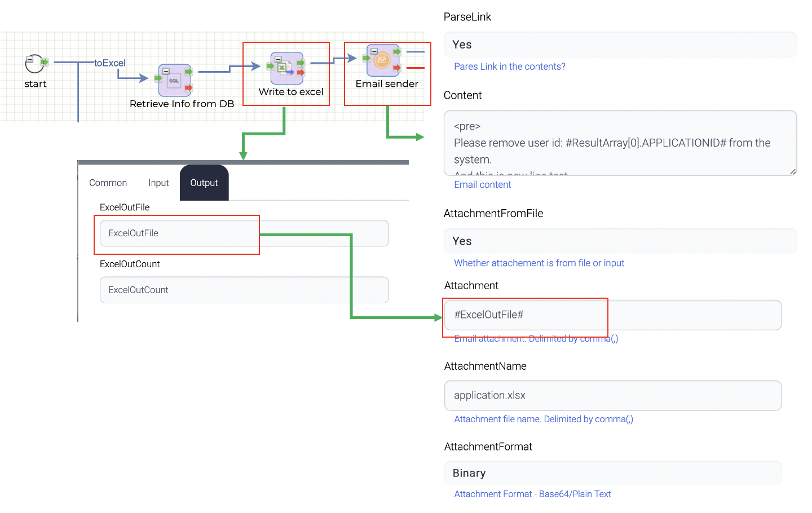Click the start node circle
The width and height of the screenshot is (812, 513).
tap(34, 64)
